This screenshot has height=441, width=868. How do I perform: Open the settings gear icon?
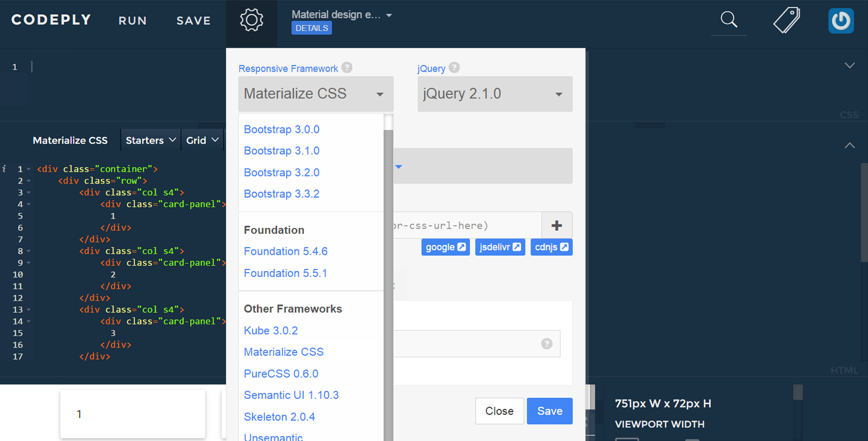point(251,21)
